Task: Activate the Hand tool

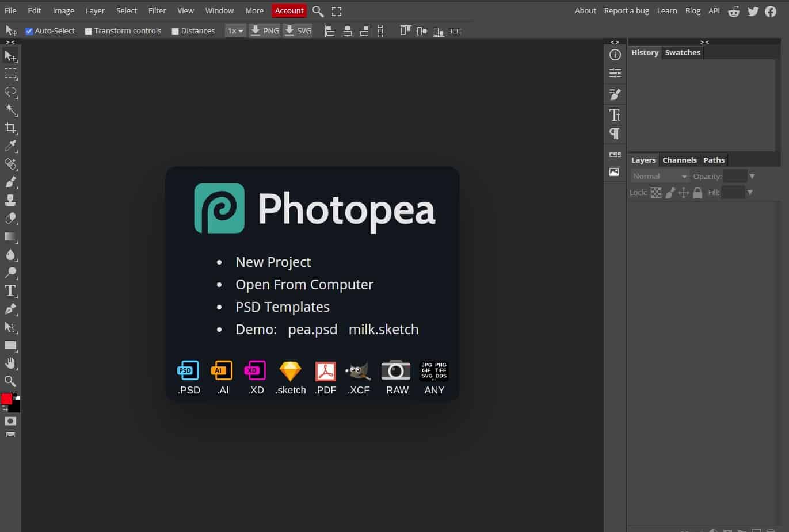Action: [10, 363]
